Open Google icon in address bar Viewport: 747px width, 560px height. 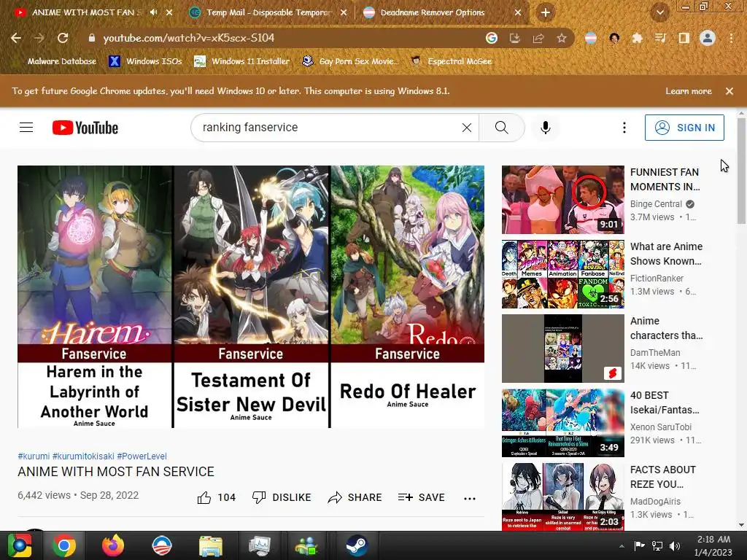(x=491, y=38)
